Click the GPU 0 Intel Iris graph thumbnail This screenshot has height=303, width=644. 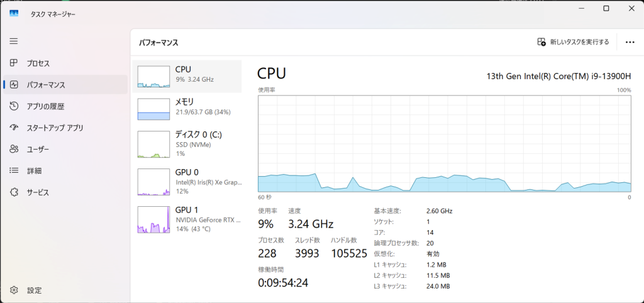coord(153,183)
